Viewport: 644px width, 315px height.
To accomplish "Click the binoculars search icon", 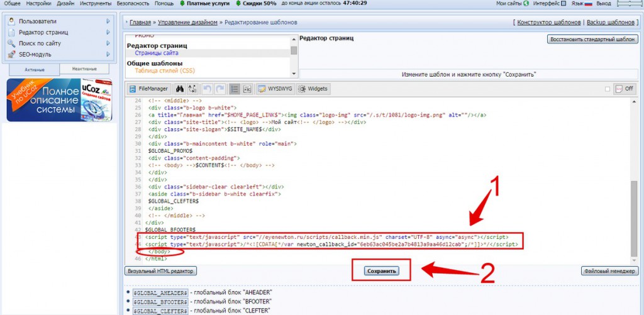I will pyautogui.click(x=180, y=89).
